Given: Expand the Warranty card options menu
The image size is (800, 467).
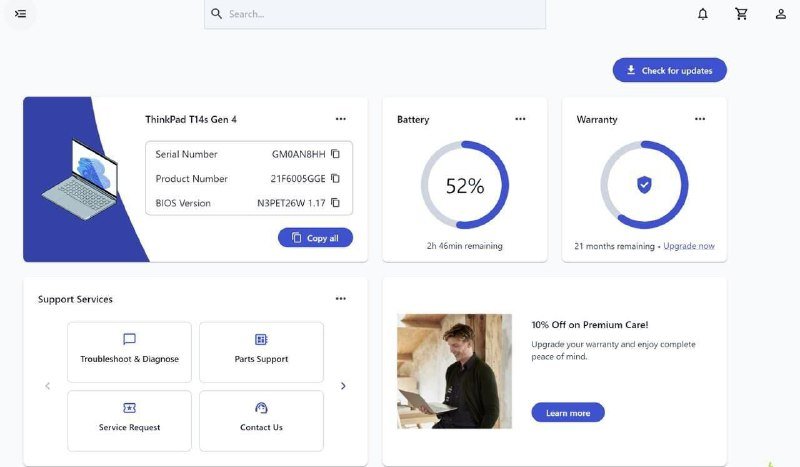Looking at the screenshot, I should 700,119.
